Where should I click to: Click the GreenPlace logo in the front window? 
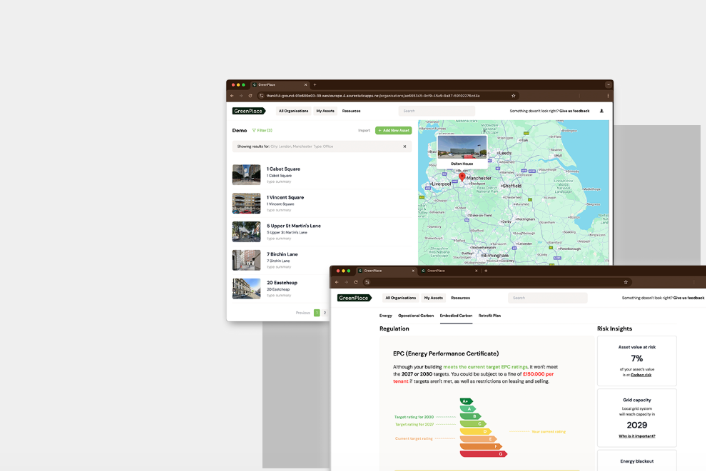point(355,298)
